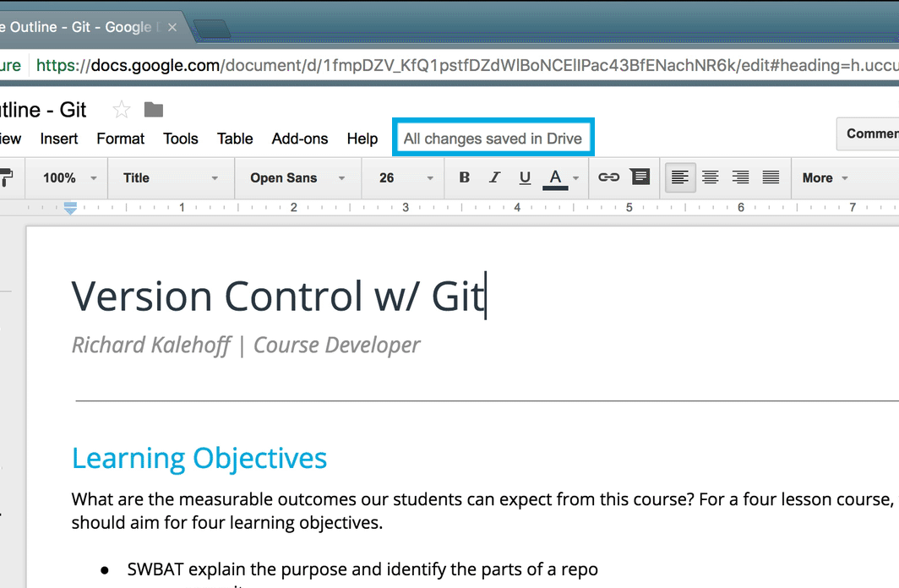Click the insert link icon

pos(608,177)
